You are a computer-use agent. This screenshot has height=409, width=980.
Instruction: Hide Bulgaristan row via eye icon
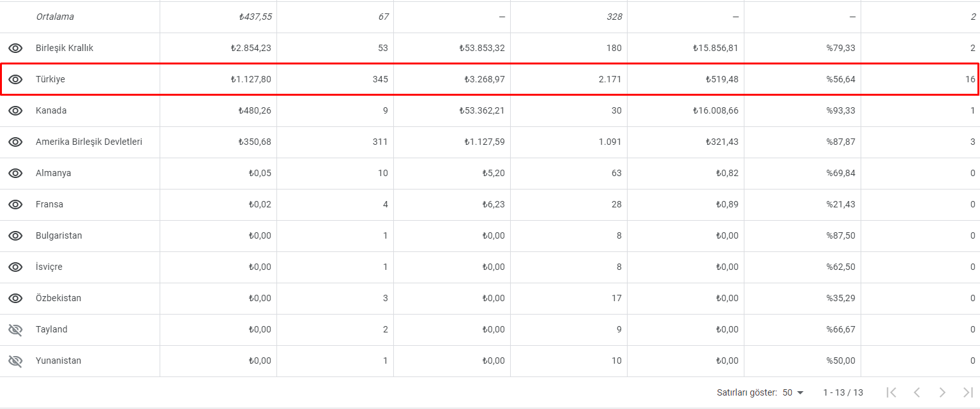(x=15, y=235)
